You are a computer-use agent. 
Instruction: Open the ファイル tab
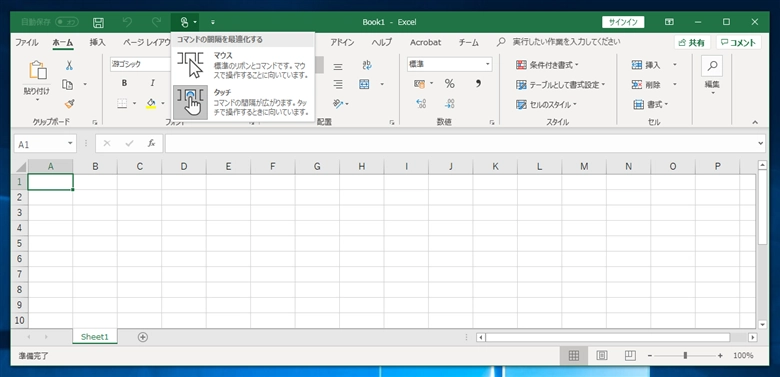pos(26,43)
